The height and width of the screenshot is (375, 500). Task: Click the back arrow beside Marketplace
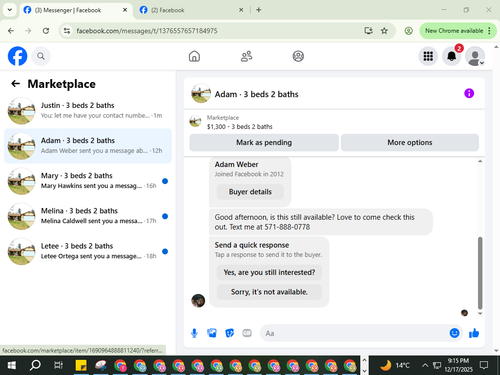[x=15, y=84]
